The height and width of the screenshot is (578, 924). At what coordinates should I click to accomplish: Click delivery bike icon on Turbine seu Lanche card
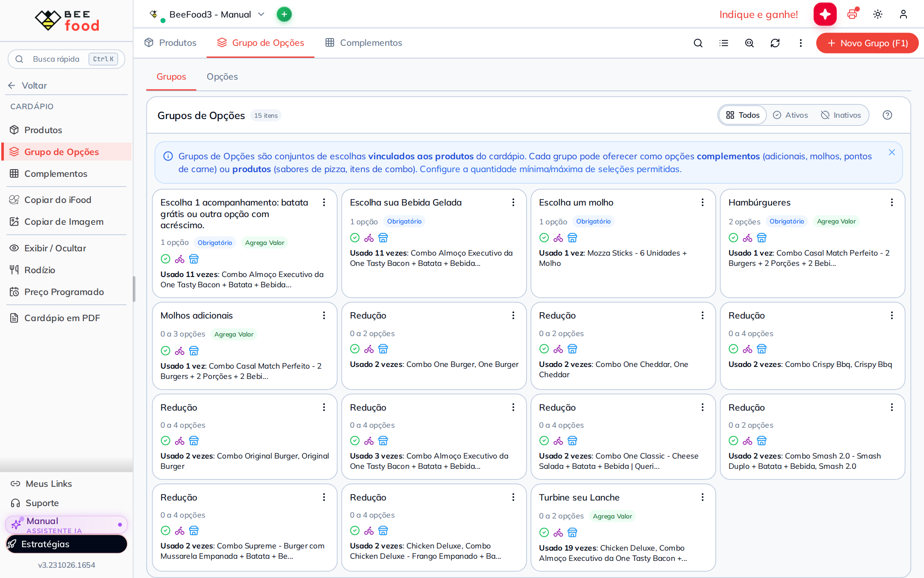pyautogui.click(x=558, y=533)
